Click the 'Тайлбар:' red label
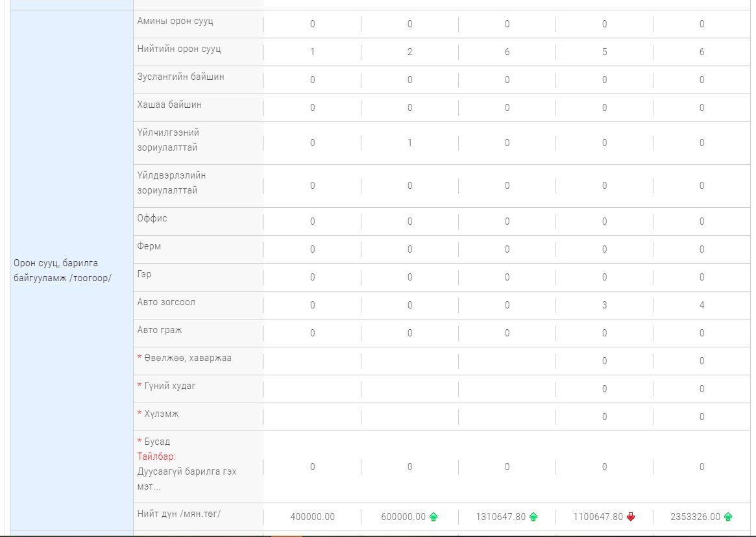This screenshot has height=537, width=756. [156, 456]
